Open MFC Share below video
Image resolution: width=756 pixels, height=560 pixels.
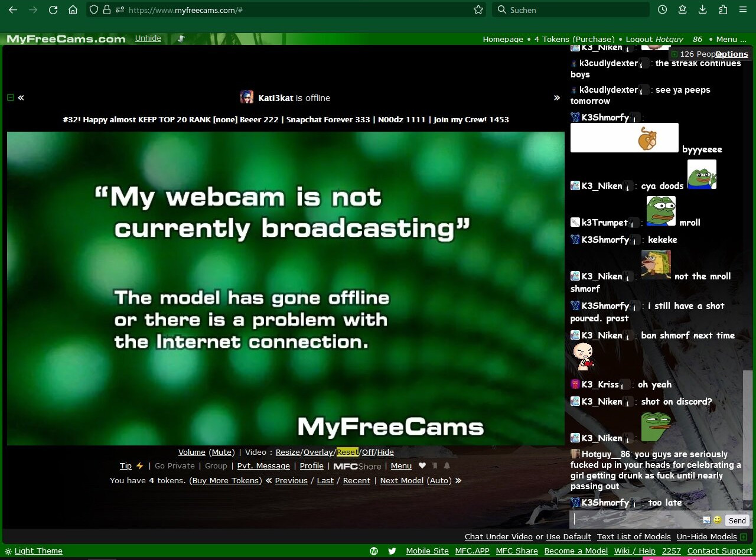357,466
